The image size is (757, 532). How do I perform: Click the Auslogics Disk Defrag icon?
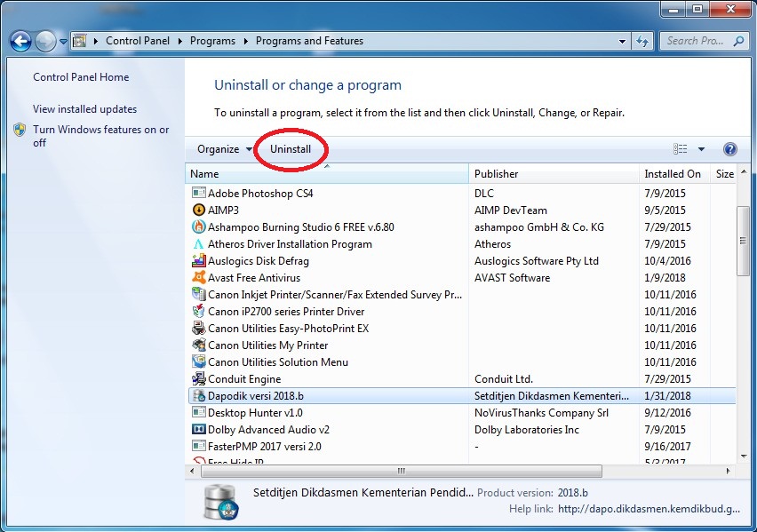point(198,261)
